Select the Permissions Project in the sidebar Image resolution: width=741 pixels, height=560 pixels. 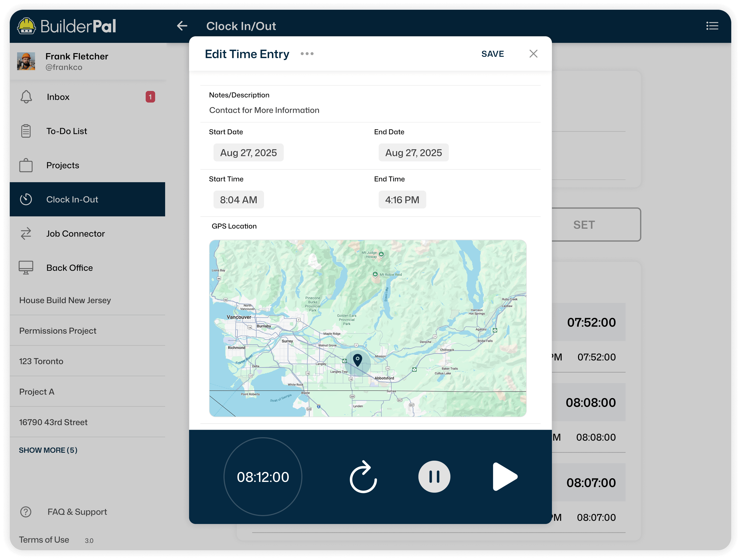point(58,330)
